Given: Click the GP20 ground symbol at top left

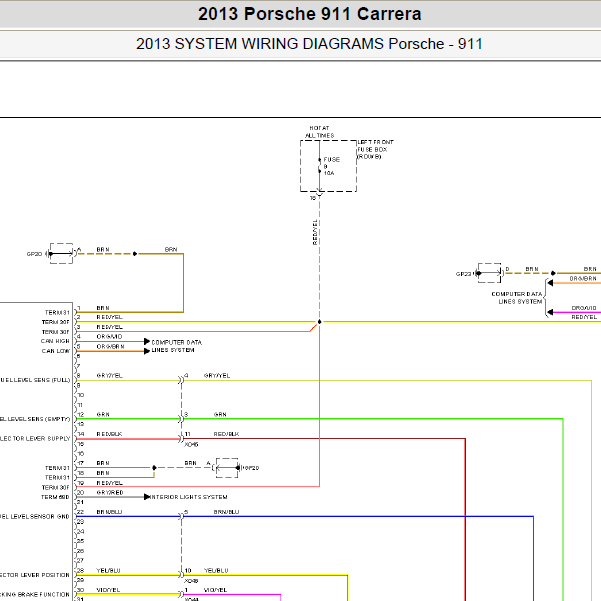Looking at the screenshot, I should click(61, 253).
